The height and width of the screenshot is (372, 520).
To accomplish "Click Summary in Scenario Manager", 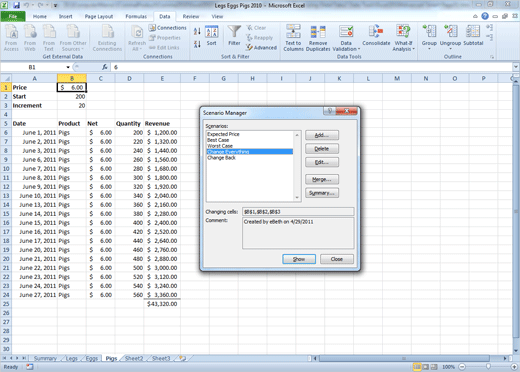I will (x=322, y=193).
